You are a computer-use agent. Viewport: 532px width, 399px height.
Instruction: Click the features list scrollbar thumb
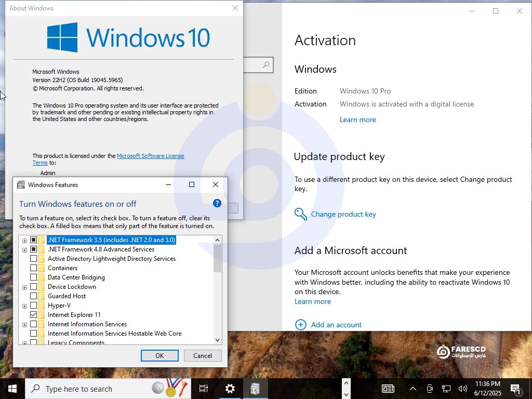click(218, 258)
